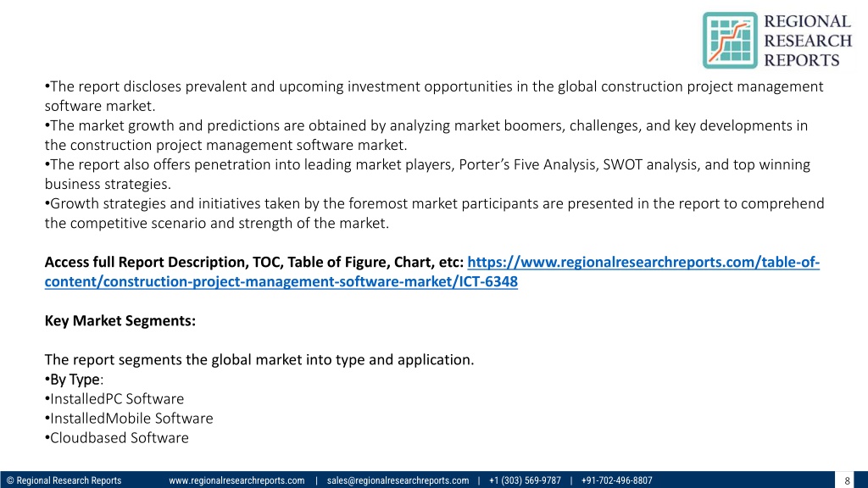The height and width of the screenshot is (488, 868).
Task: Select the InstalledMobile Software bullet
Action: point(129,419)
